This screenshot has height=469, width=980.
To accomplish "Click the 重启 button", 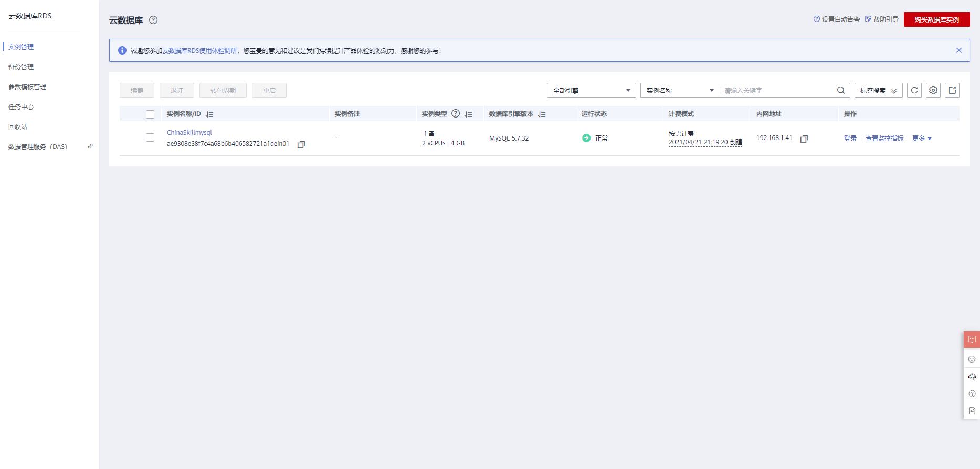I will (x=269, y=90).
